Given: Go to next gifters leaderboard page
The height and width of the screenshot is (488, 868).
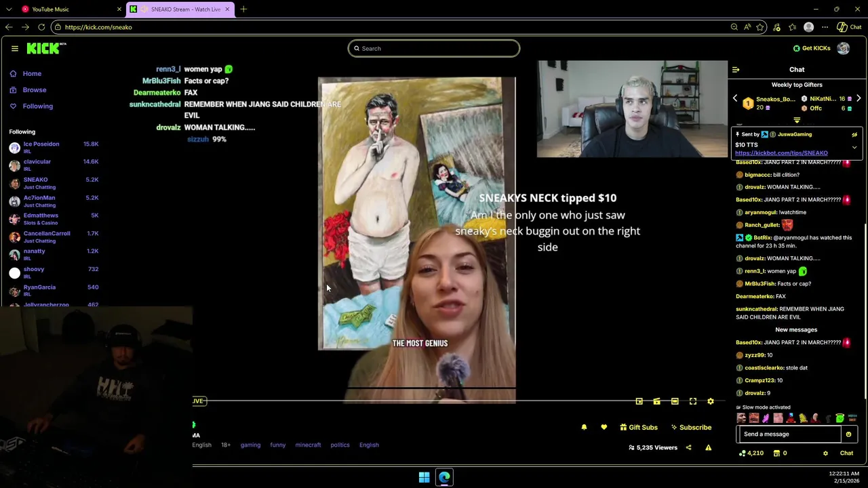Looking at the screenshot, I should [x=859, y=99].
